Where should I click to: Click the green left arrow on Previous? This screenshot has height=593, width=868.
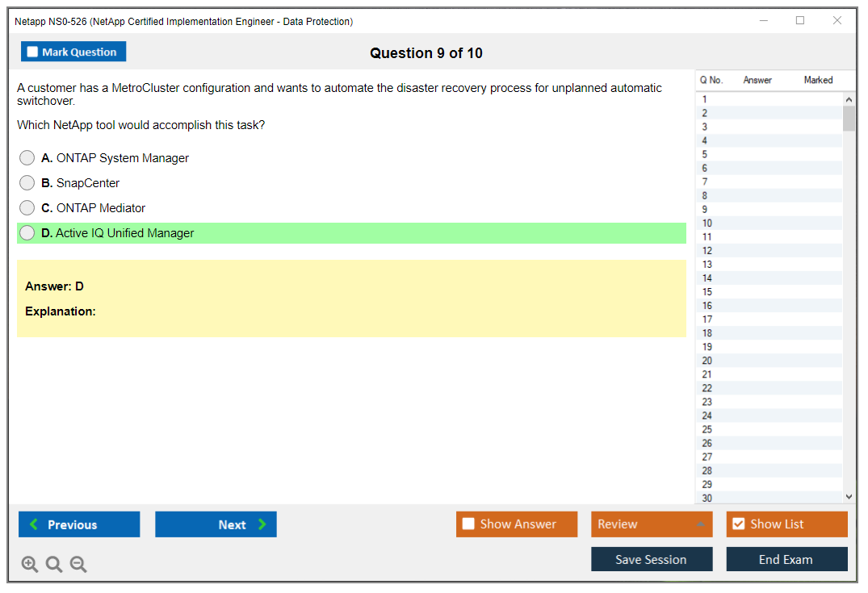pos(34,524)
